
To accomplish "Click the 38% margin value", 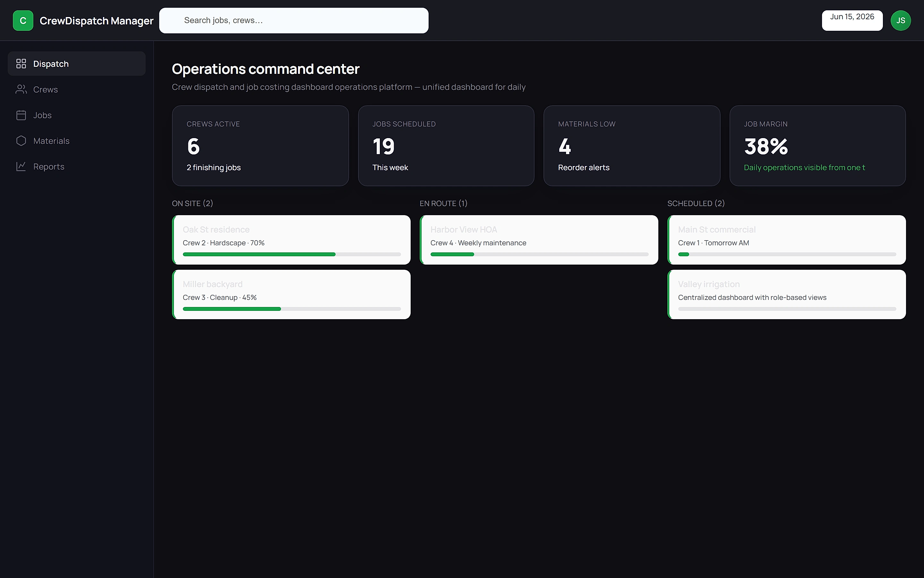I will [x=766, y=146].
